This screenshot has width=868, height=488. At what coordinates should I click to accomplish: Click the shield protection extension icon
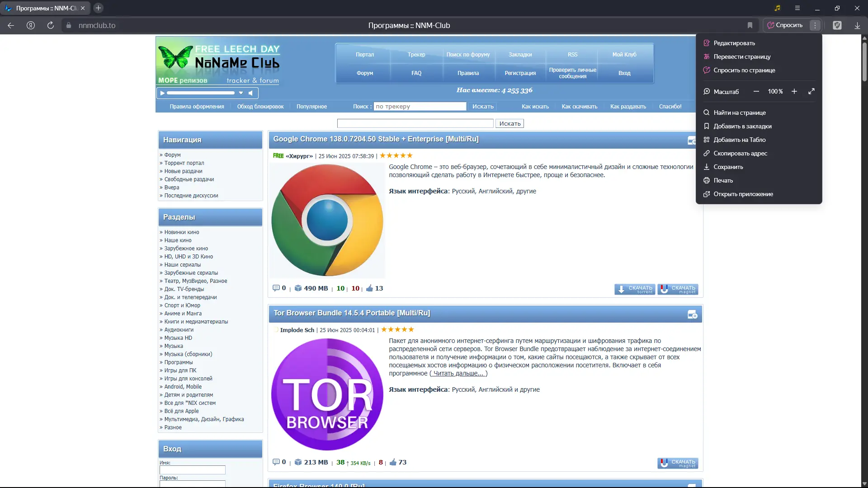pyautogui.click(x=837, y=25)
